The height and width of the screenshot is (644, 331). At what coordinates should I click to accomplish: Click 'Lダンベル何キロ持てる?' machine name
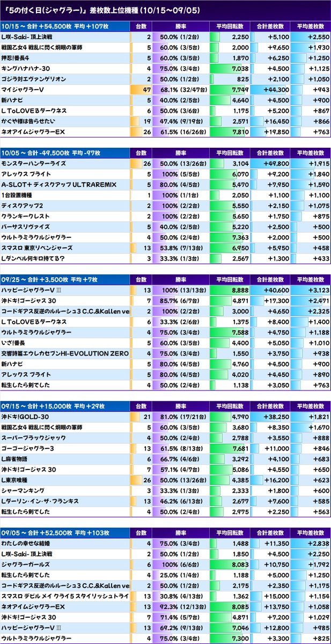tap(33, 258)
